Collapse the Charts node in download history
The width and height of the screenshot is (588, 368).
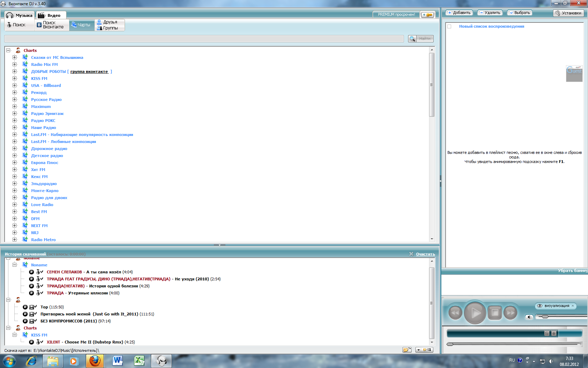coord(8,328)
